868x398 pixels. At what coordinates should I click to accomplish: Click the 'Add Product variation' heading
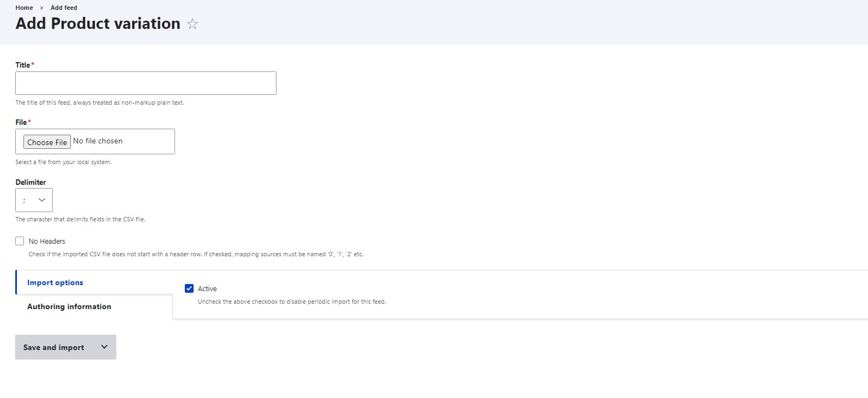pyautogui.click(x=98, y=24)
